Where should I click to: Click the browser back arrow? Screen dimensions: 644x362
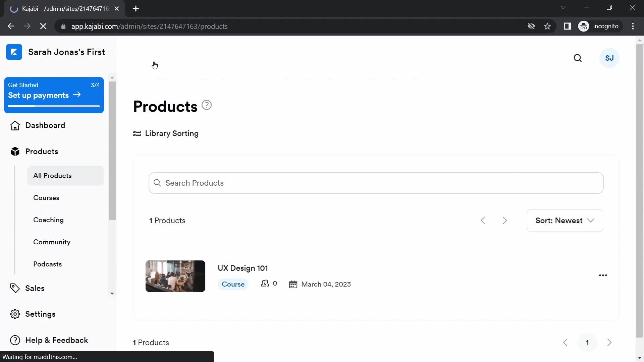(x=11, y=26)
